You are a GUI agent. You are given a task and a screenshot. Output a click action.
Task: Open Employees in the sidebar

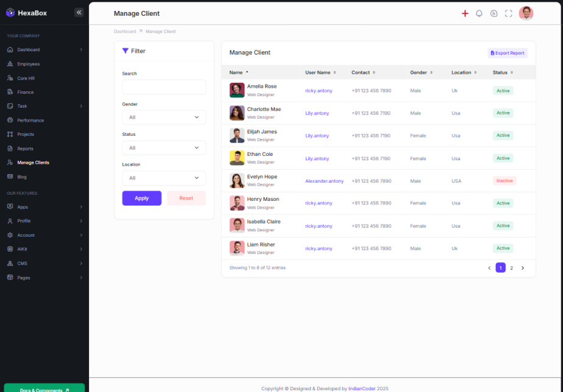click(x=28, y=64)
